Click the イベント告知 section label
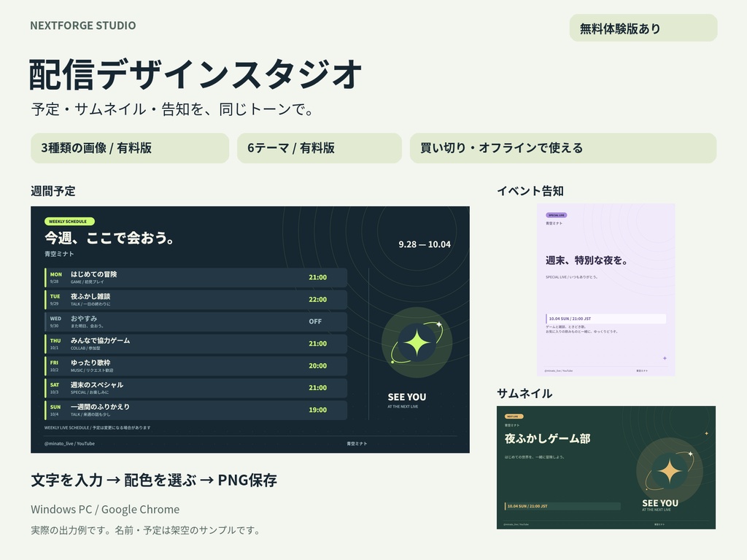This screenshot has height=560, width=747. click(530, 192)
